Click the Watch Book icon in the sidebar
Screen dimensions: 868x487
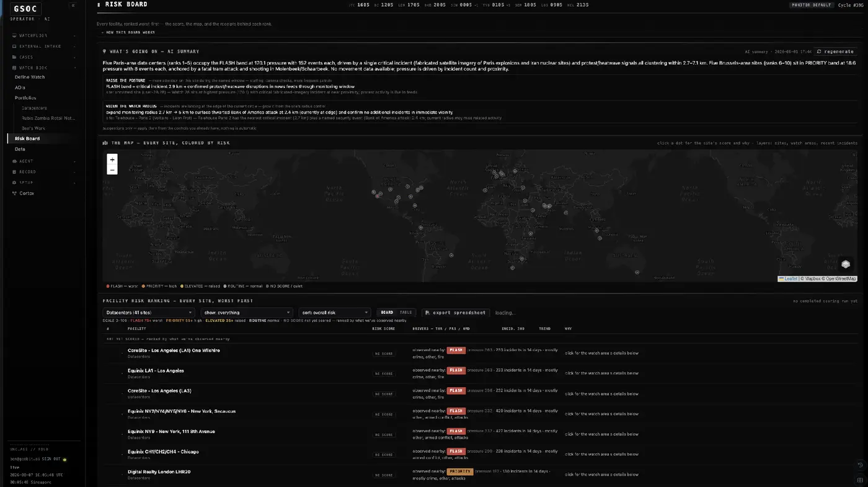pos(14,68)
